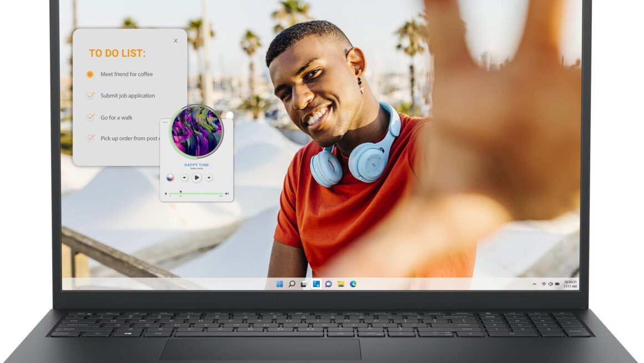Launch Microsoft Edge from taskbar
Image resolution: width=644 pixels, height=363 pixels.
tap(353, 284)
